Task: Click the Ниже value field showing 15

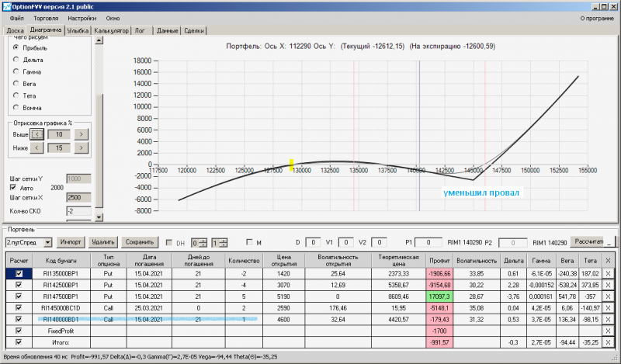Action: coord(59,148)
